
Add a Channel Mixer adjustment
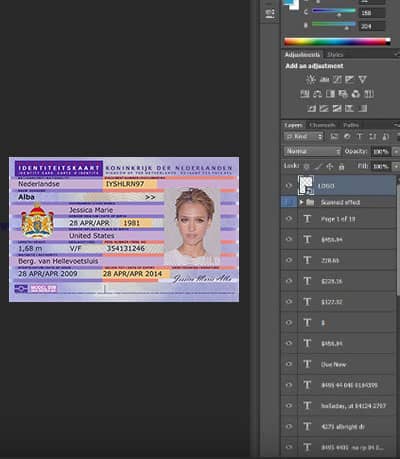(x=356, y=94)
